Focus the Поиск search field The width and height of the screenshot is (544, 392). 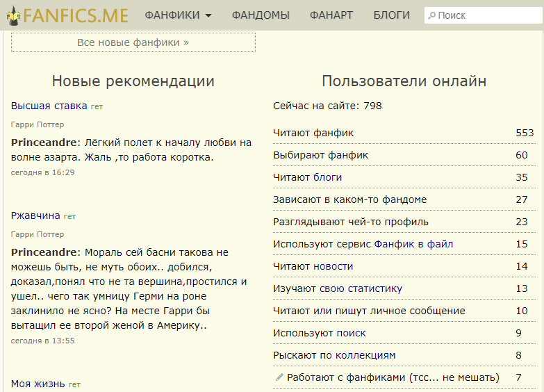tap(486, 15)
